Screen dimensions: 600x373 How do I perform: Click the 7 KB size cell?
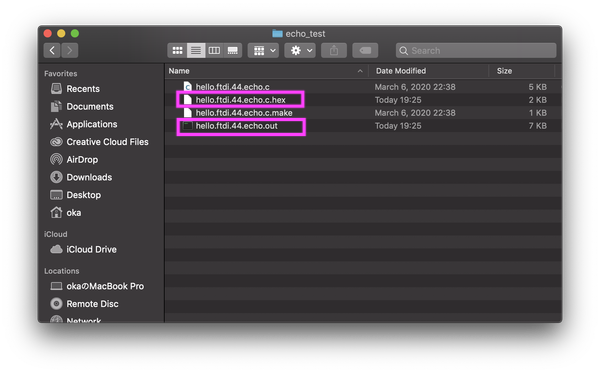(x=538, y=126)
